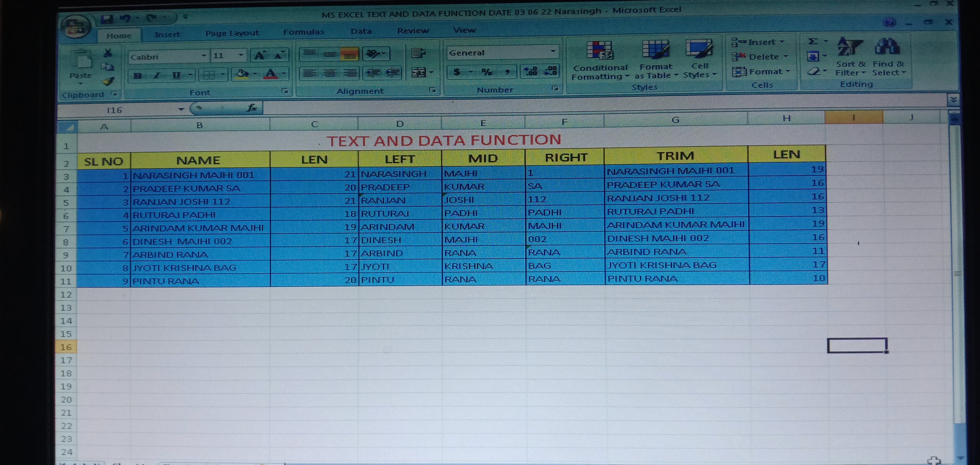Toggle Bold formatting button
Screen dimensions: 980x465
[x=138, y=76]
